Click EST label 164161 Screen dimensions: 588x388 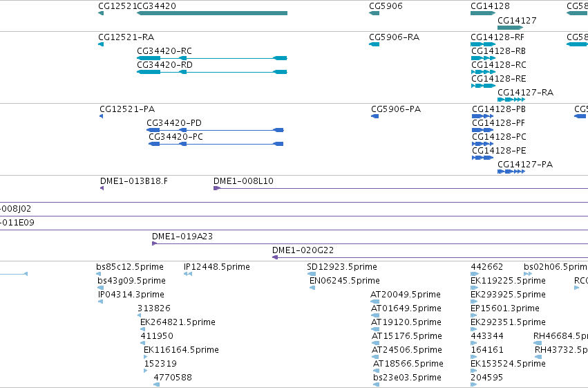(486, 350)
